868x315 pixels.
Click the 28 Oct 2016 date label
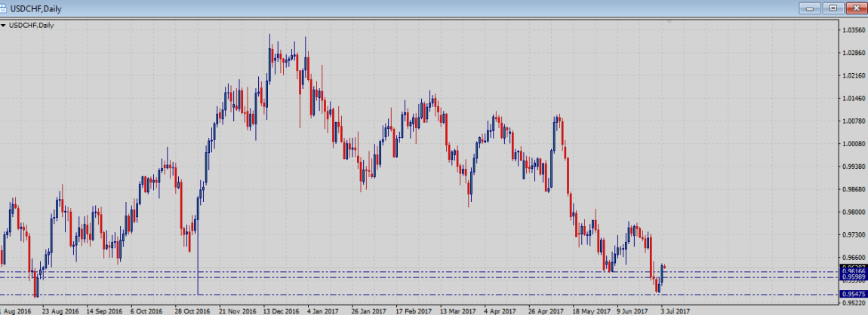(192, 310)
